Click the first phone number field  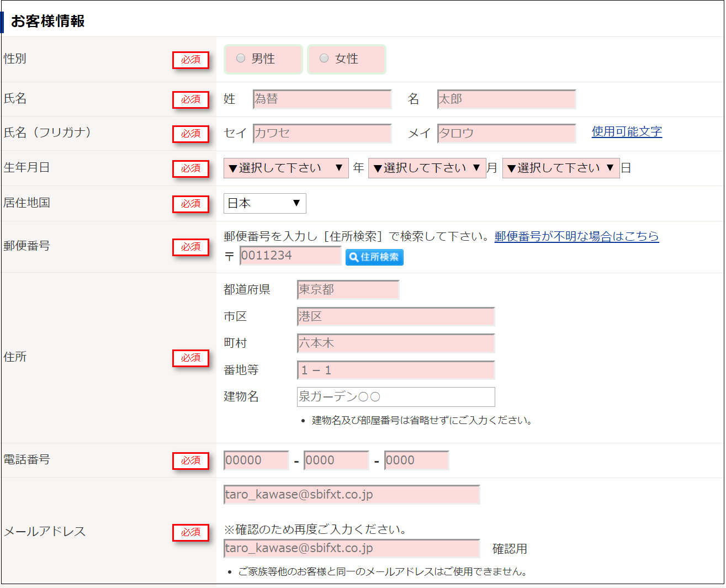(256, 460)
